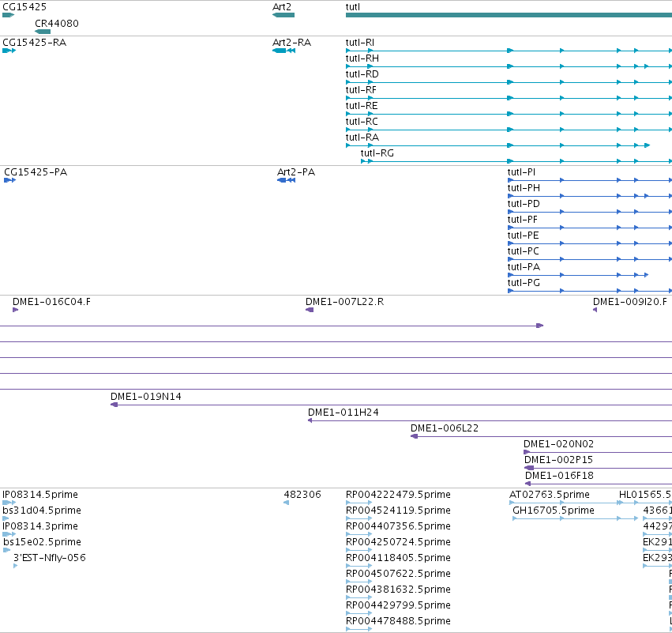Click EST RP004507622.5prime
Image resolution: width=672 pixels, height=633 pixels.
point(398,575)
